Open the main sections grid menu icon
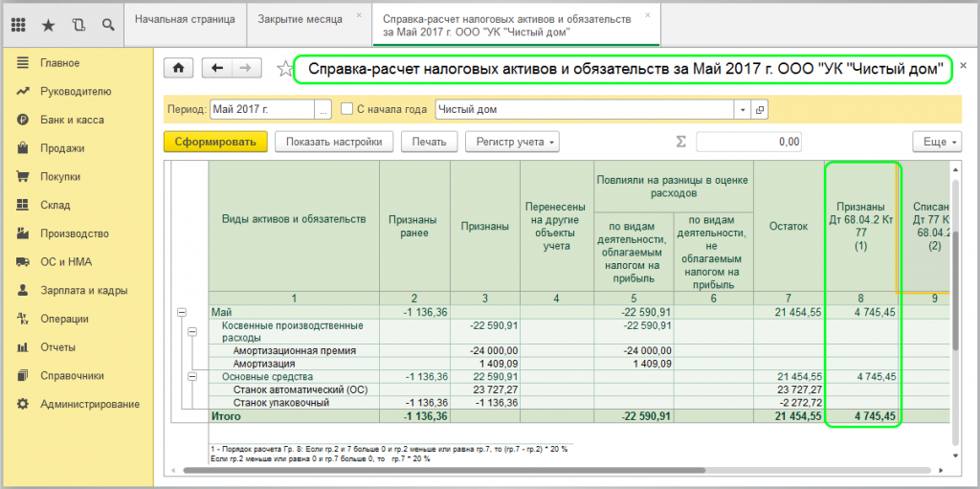 [x=20, y=23]
